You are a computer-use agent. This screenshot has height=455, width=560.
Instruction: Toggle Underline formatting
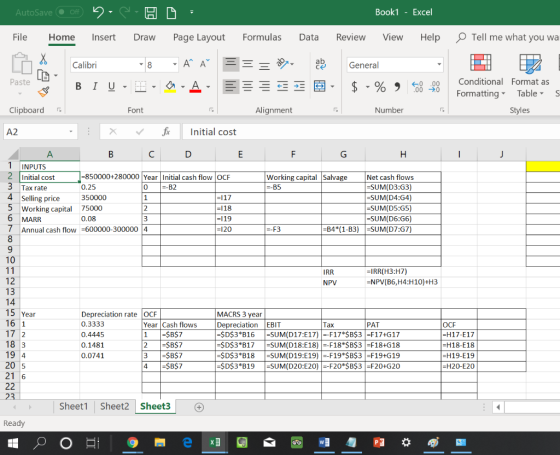coord(111,86)
